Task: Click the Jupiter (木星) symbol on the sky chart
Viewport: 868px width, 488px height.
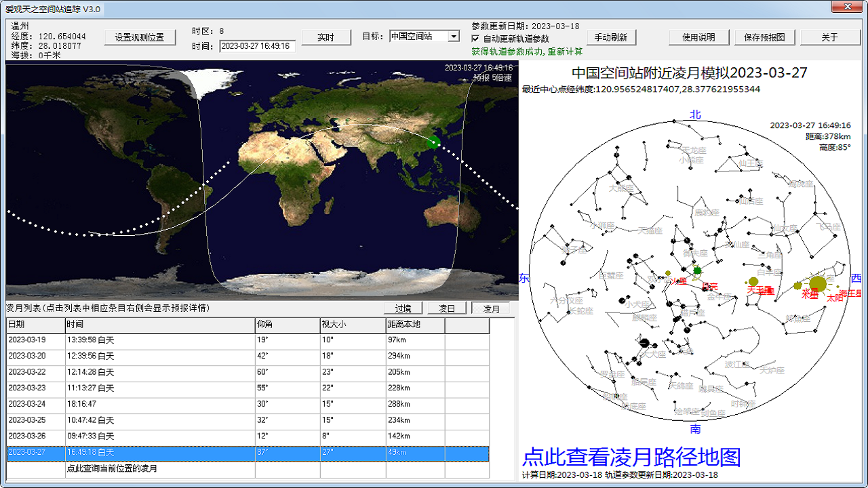Action: click(x=797, y=286)
